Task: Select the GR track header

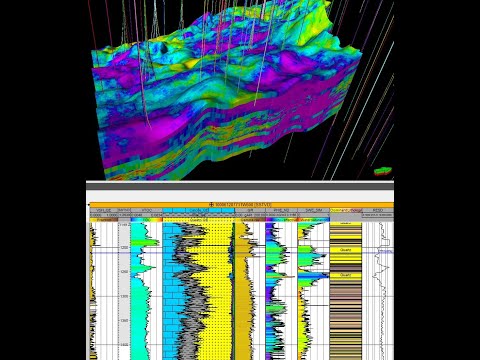Action: 249,210
